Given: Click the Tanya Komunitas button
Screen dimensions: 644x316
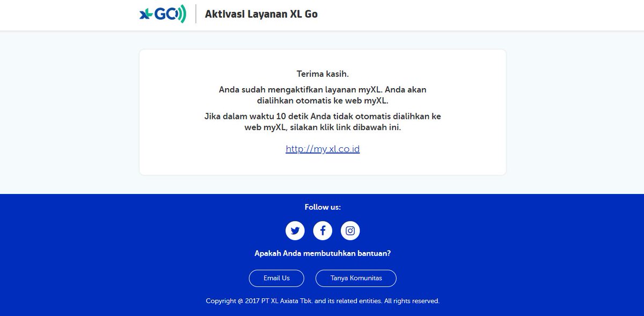Looking at the screenshot, I should pyautogui.click(x=356, y=278).
